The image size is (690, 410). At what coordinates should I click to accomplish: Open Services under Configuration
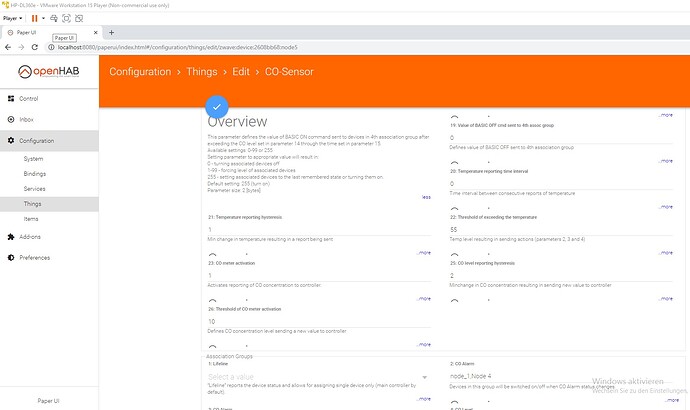(x=34, y=189)
